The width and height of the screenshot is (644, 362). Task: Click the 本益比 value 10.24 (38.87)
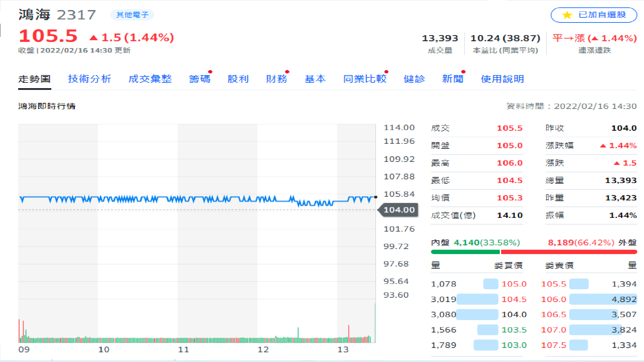tap(505, 38)
